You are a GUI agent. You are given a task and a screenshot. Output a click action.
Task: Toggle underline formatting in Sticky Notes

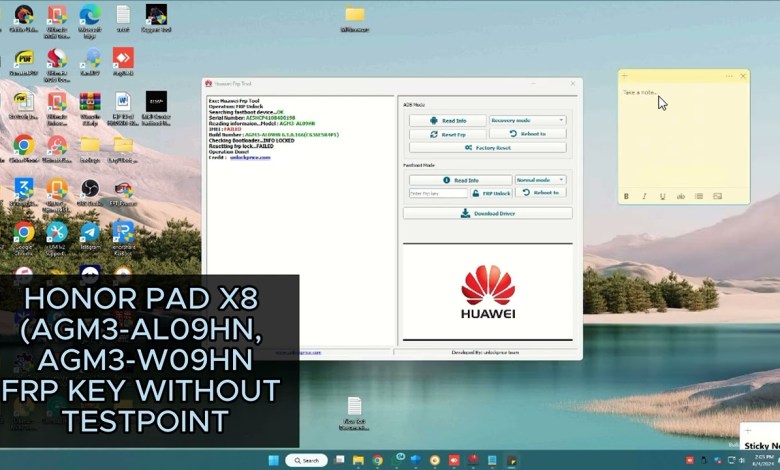662,196
